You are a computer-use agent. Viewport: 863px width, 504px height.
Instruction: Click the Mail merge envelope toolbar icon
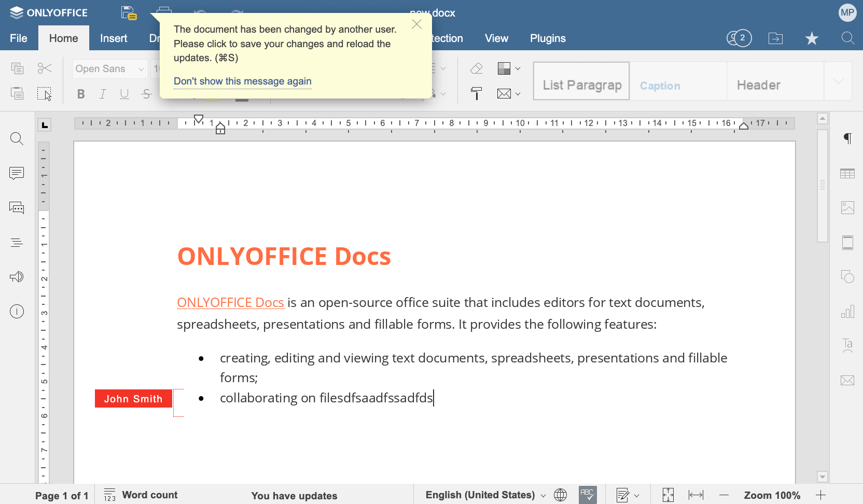point(504,93)
